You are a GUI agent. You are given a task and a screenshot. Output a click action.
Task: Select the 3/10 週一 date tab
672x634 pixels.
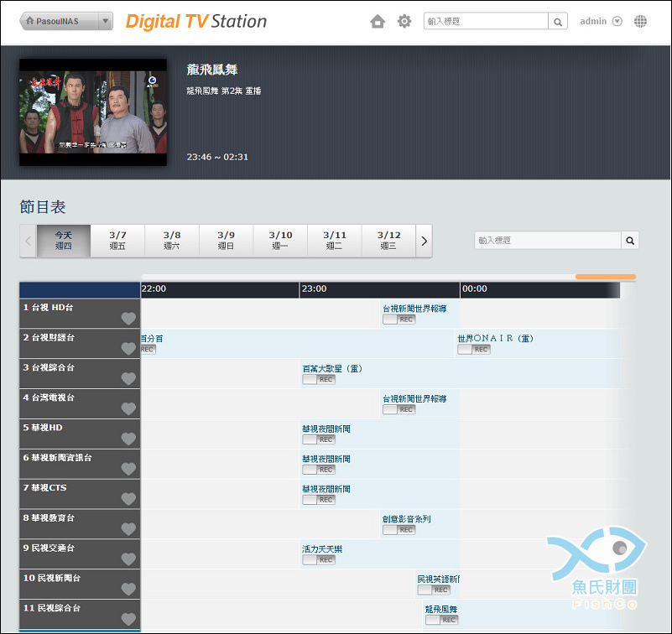tap(280, 241)
